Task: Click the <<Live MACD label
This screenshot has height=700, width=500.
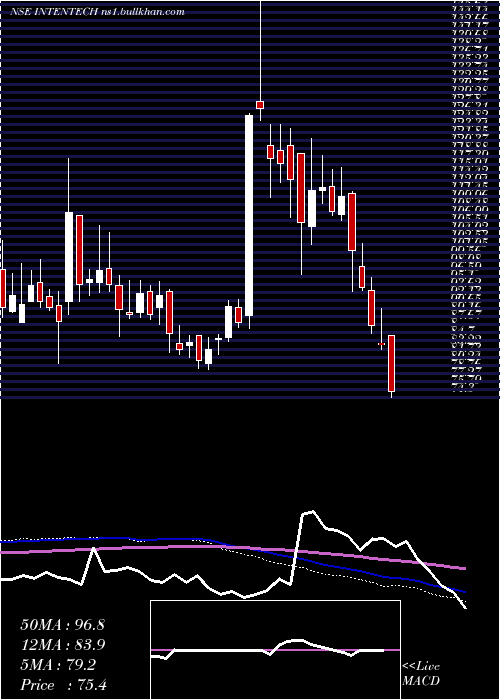Action: click(x=421, y=674)
